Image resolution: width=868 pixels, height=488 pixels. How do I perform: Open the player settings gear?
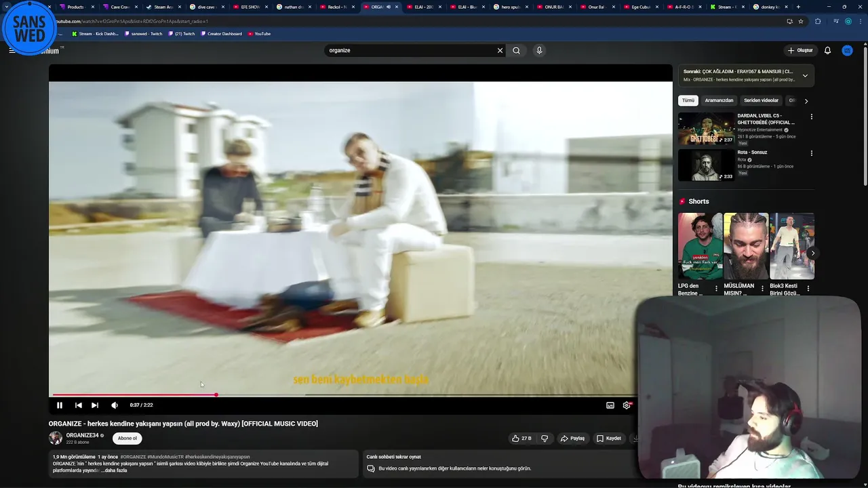[x=627, y=405]
